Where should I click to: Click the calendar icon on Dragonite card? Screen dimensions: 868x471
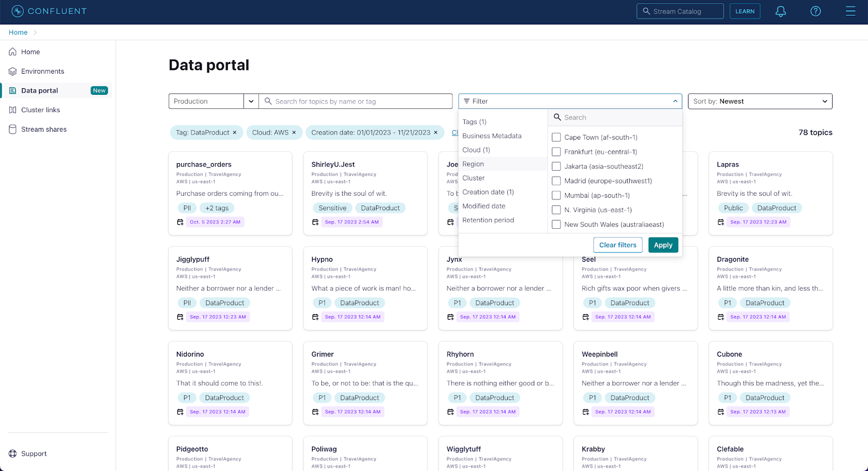pyautogui.click(x=721, y=317)
